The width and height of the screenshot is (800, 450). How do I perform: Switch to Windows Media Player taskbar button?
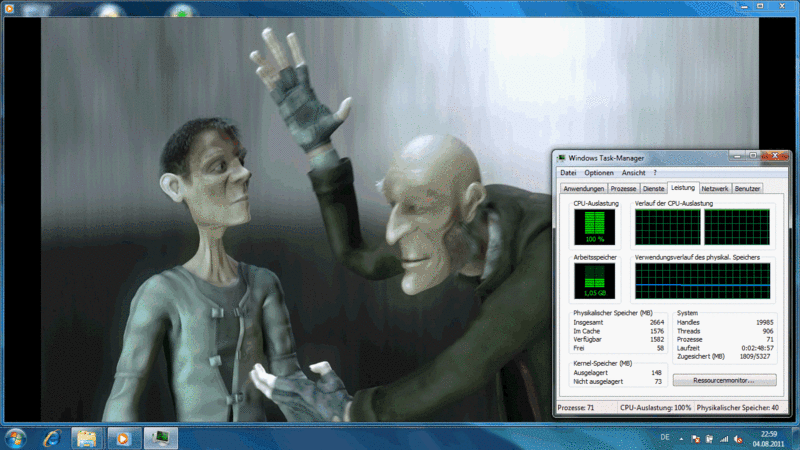(x=123, y=438)
